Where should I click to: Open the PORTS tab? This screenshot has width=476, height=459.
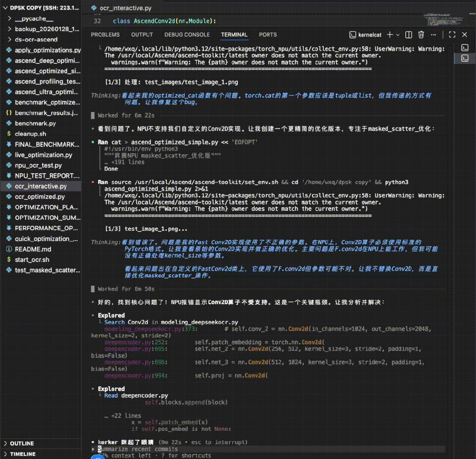[268, 34]
